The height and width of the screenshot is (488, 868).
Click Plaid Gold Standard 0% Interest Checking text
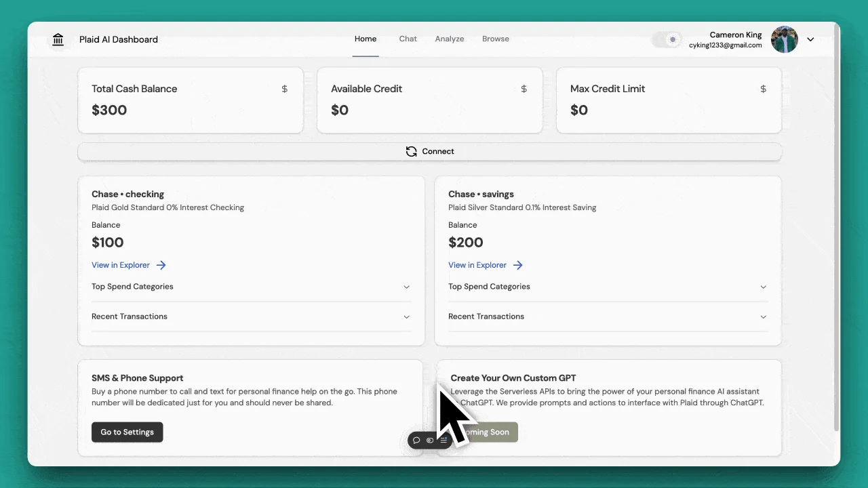click(168, 207)
